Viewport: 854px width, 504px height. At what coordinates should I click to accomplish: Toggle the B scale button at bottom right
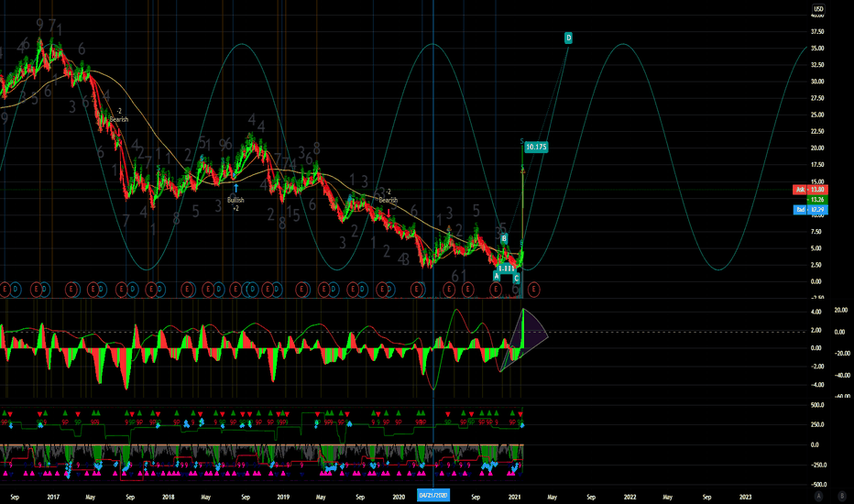coord(841,496)
